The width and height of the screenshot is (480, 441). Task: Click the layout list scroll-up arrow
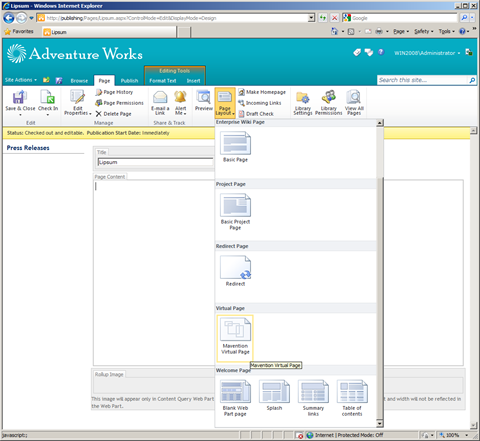point(380,123)
